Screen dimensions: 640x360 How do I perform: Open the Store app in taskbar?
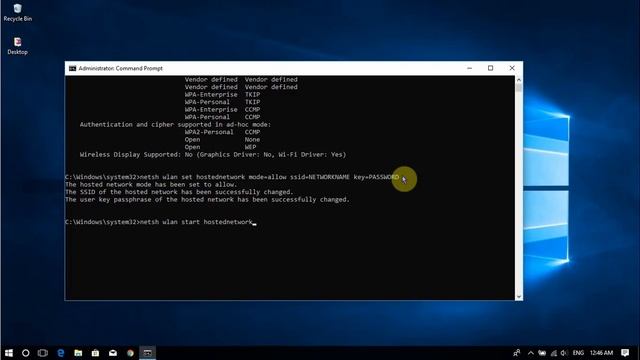[x=95, y=353]
